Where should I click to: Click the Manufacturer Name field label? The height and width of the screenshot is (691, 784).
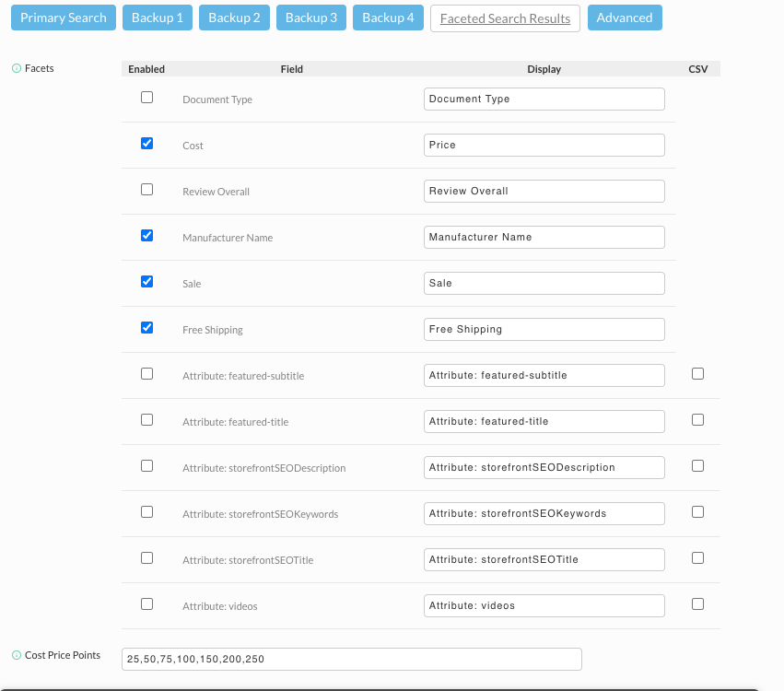(x=228, y=238)
